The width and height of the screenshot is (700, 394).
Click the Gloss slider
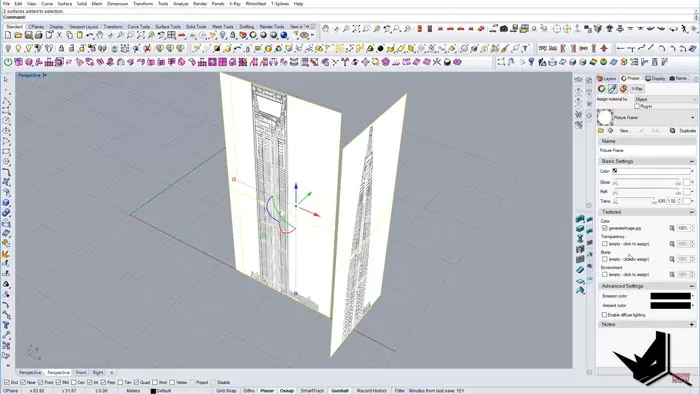pos(647,182)
